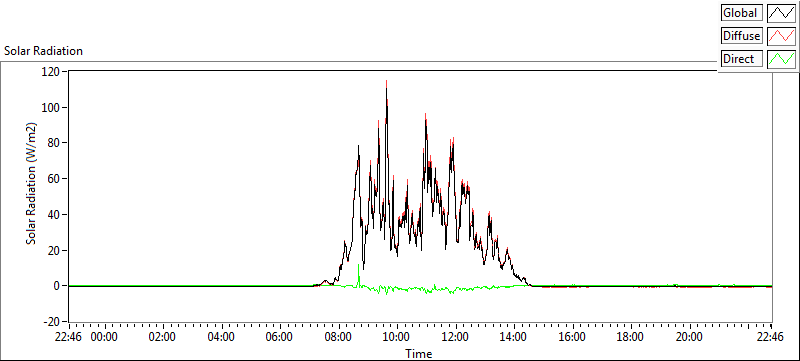800x361 pixels.
Task: Click the highest peak of the Global curve
Action: click(387, 83)
